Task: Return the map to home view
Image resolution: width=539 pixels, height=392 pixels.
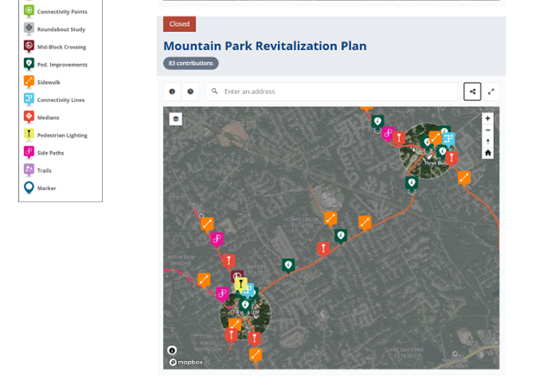Action: pos(488,153)
